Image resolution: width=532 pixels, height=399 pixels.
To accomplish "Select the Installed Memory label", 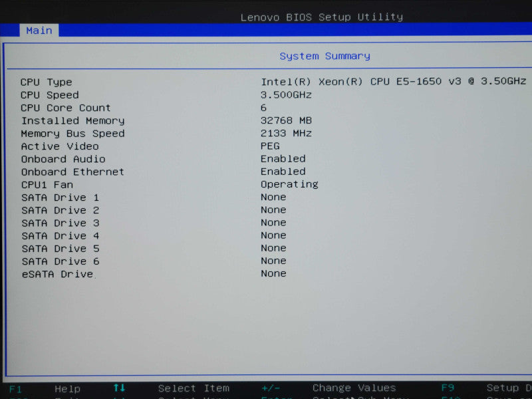I will pos(73,121).
